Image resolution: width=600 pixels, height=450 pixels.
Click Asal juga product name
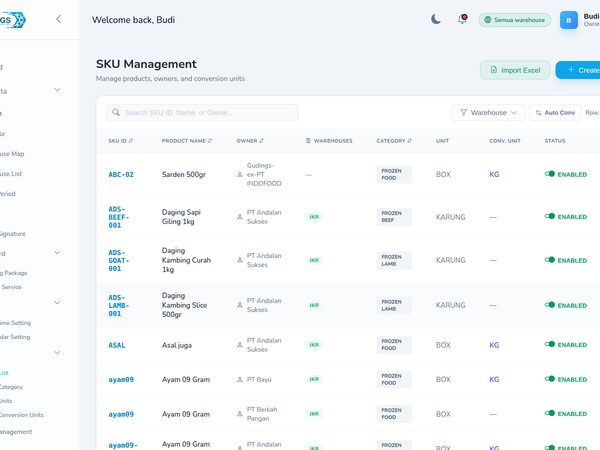click(x=177, y=345)
